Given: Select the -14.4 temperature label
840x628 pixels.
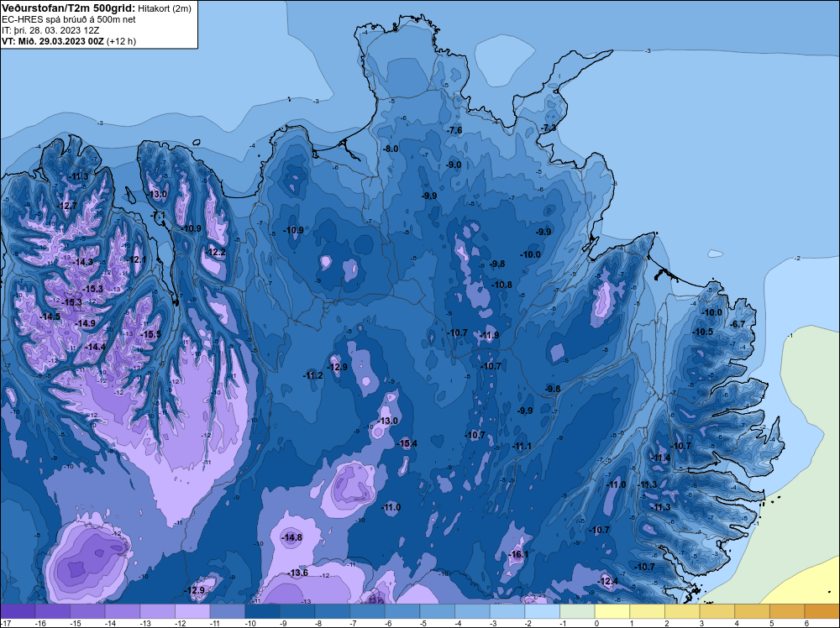Looking at the screenshot, I should (96, 347).
